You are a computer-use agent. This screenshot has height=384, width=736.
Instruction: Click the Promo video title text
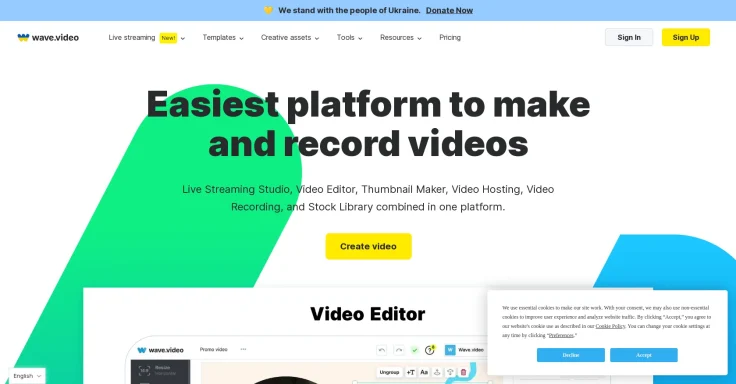coord(214,349)
